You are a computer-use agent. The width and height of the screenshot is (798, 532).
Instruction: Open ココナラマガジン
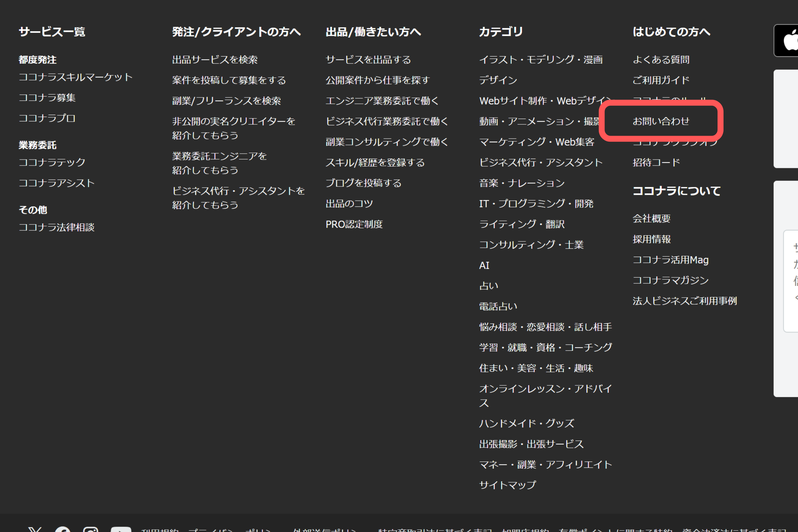(670, 280)
